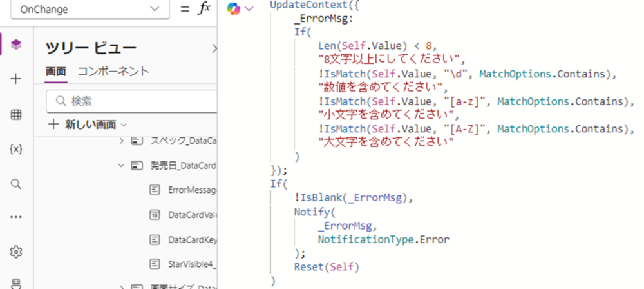This screenshot has width=644, height=289.
Task: Click the Notify( function text
Action: click(315, 212)
